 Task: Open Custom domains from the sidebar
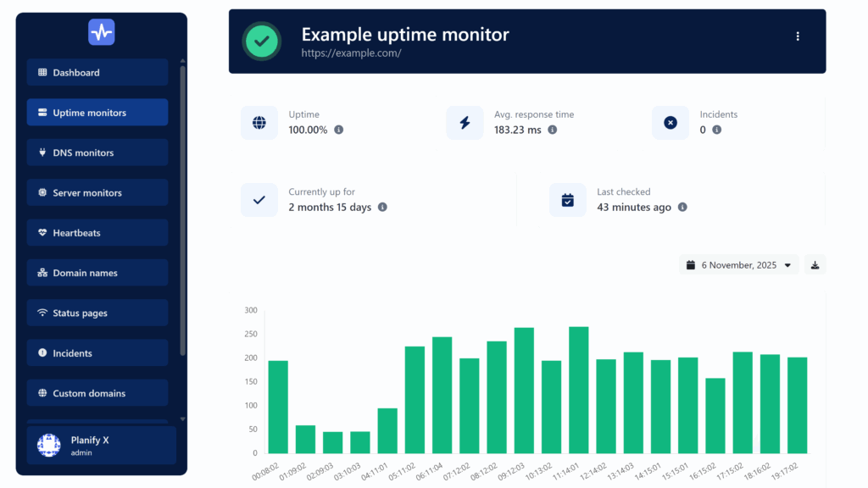tap(97, 393)
